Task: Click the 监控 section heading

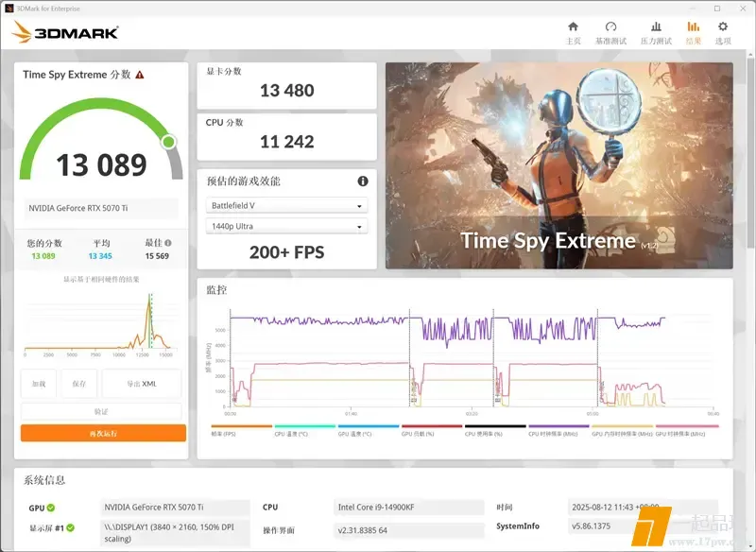Action: [x=216, y=290]
